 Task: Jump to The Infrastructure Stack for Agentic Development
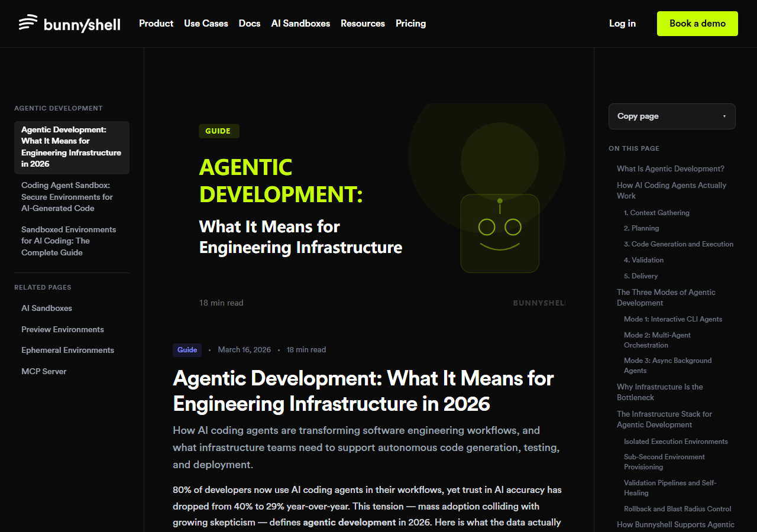(664, 419)
